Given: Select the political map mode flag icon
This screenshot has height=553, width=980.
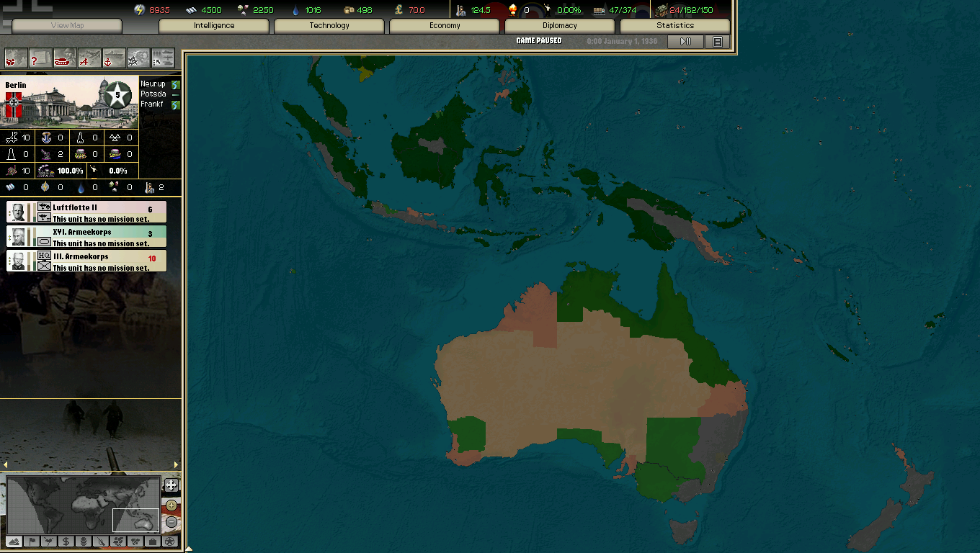Looking at the screenshot, I should coord(31,541).
